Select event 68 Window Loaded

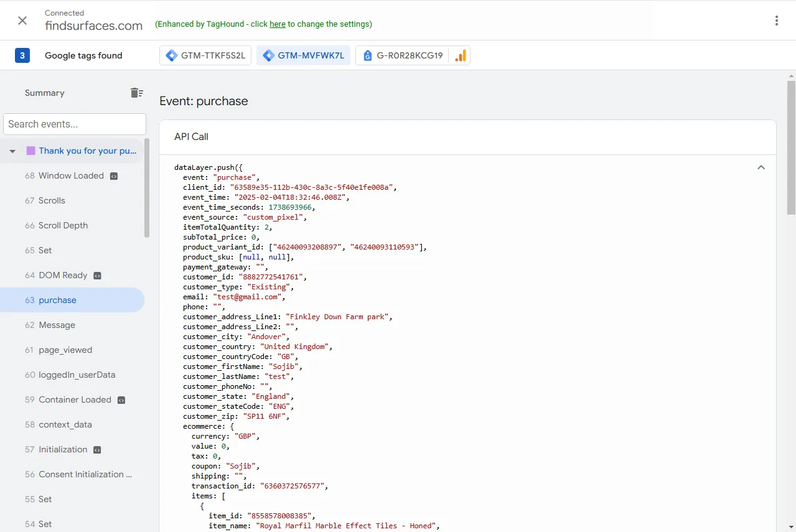pos(72,175)
